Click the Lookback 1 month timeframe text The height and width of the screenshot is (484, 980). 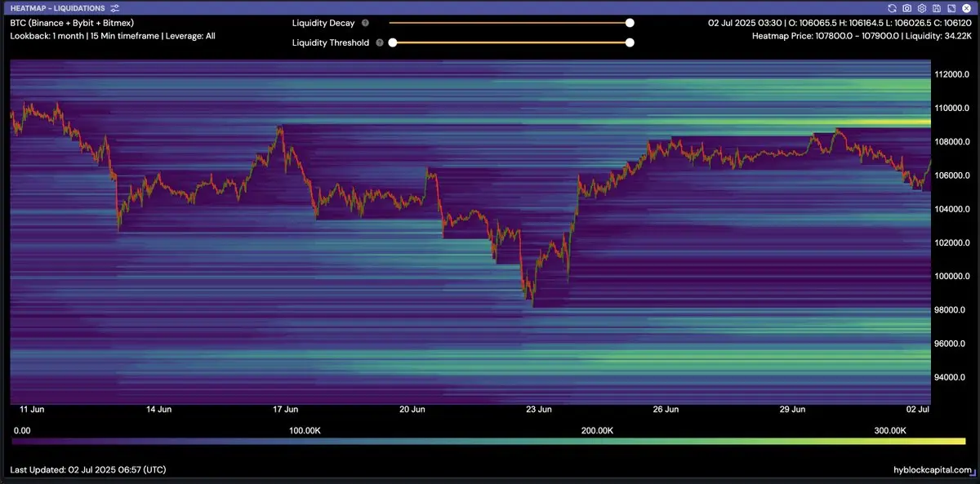[113, 36]
